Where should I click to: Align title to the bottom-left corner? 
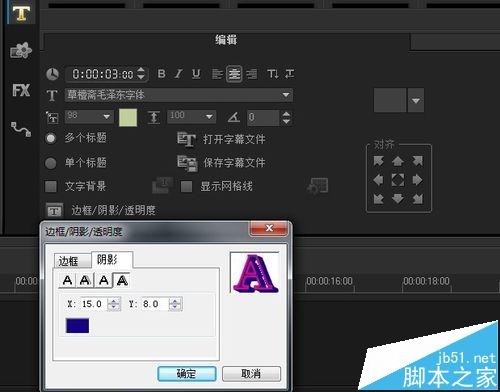(379, 199)
